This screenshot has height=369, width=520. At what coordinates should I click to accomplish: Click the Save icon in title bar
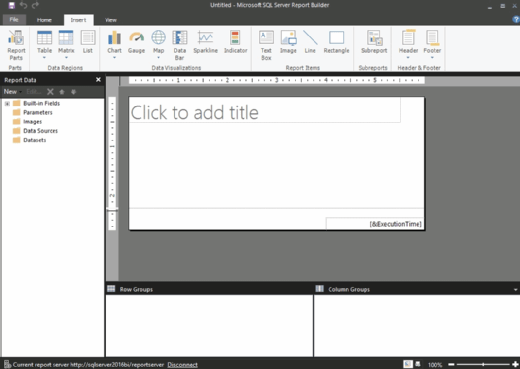click(12, 5)
